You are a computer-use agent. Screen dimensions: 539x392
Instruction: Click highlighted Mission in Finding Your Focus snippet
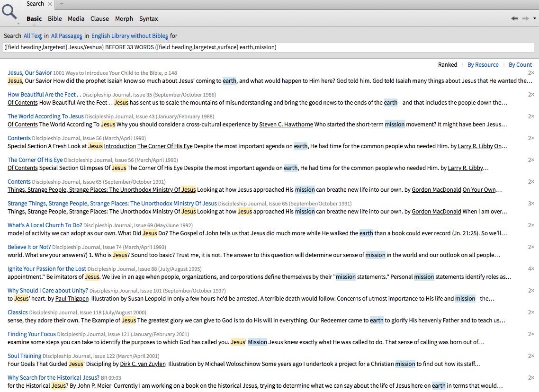coord(258,342)
